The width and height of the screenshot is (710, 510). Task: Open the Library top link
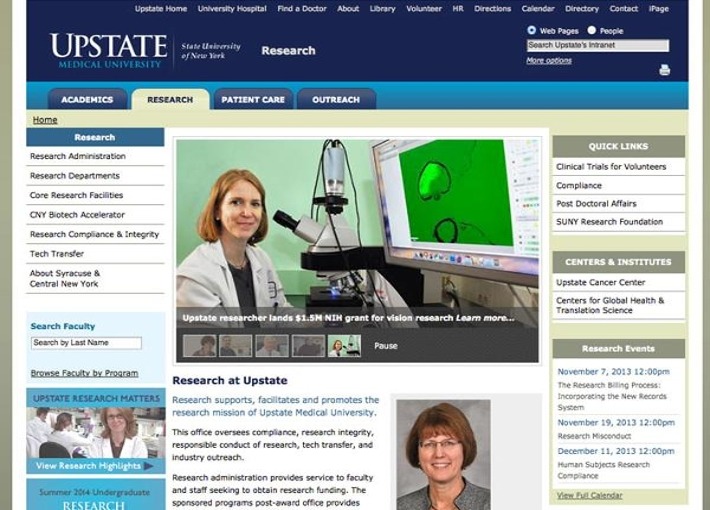point(382,9)
